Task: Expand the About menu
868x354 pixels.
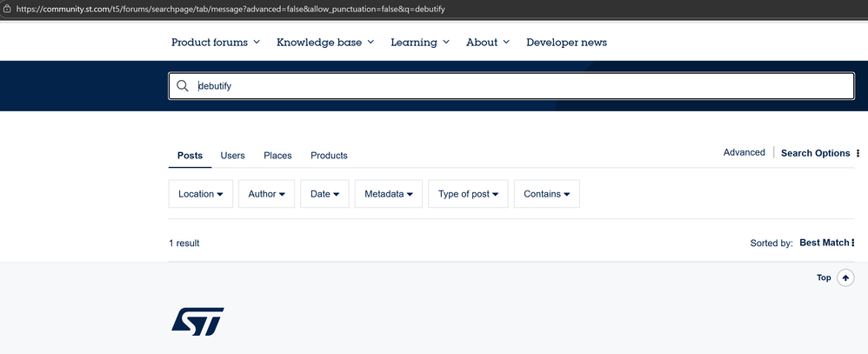Action: click(488, 42)
